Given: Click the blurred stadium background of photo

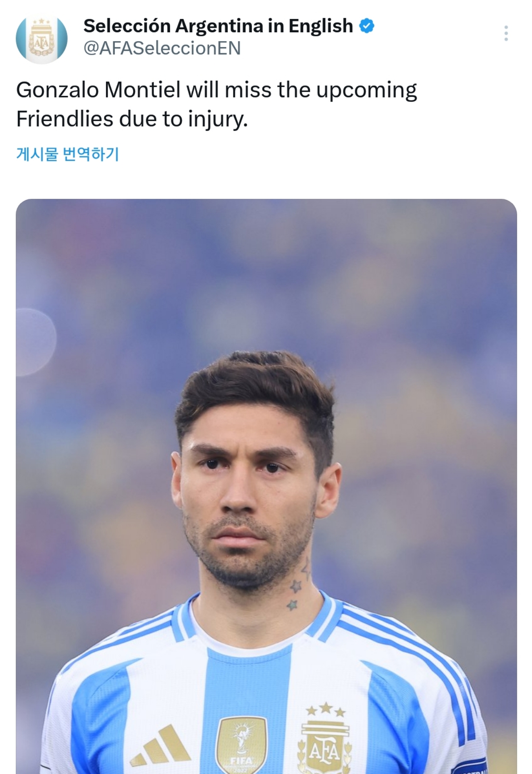Looking at the screenshot, I should pos(266,274).
